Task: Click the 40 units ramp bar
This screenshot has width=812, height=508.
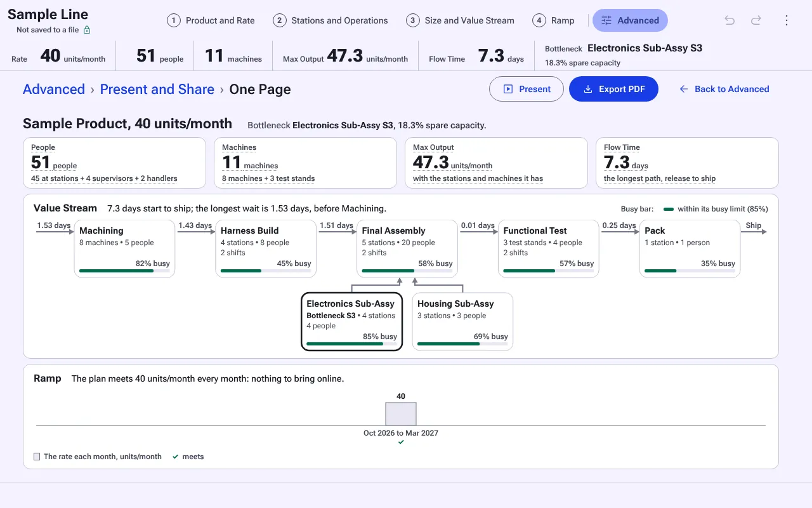Action: point(401,414)
